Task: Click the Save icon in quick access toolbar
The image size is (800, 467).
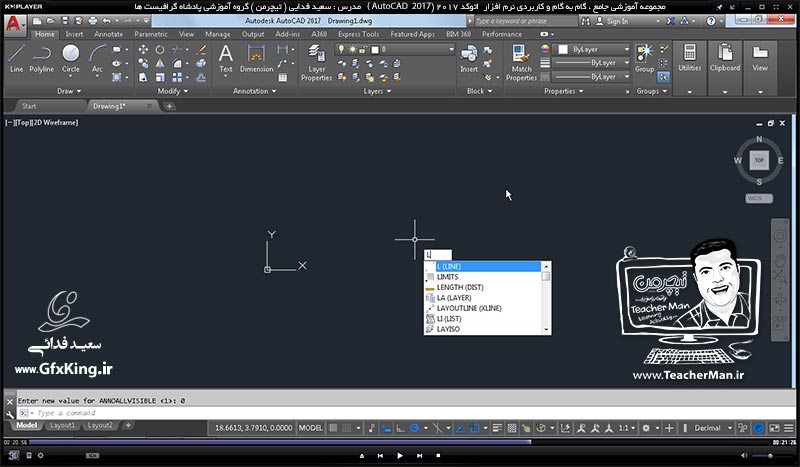Action: (65, 21)
